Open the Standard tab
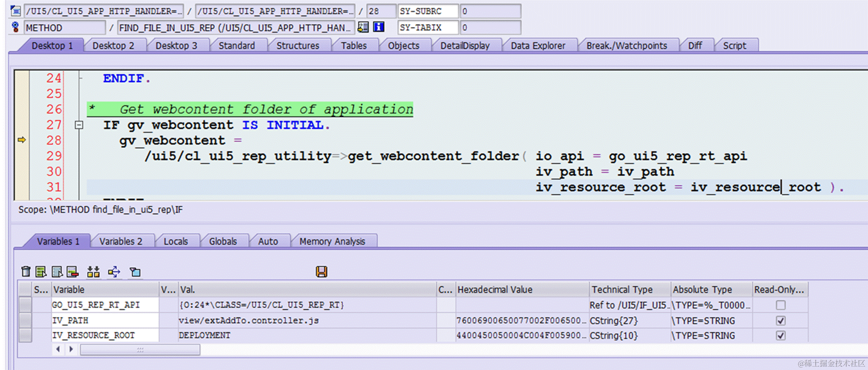Image resolution: width=868 pixels, height=370 pixels. [x=237, y=45]
